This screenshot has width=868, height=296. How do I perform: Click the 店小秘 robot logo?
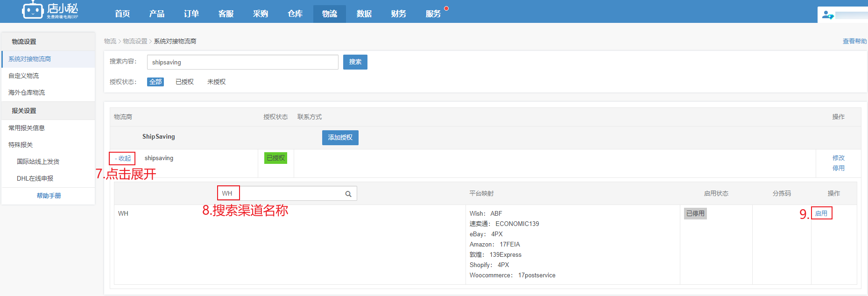[50, 10]
